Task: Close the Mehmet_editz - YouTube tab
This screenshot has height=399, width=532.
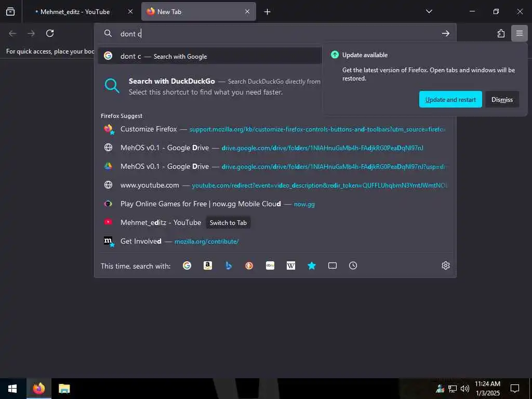Action: (130, 12)
